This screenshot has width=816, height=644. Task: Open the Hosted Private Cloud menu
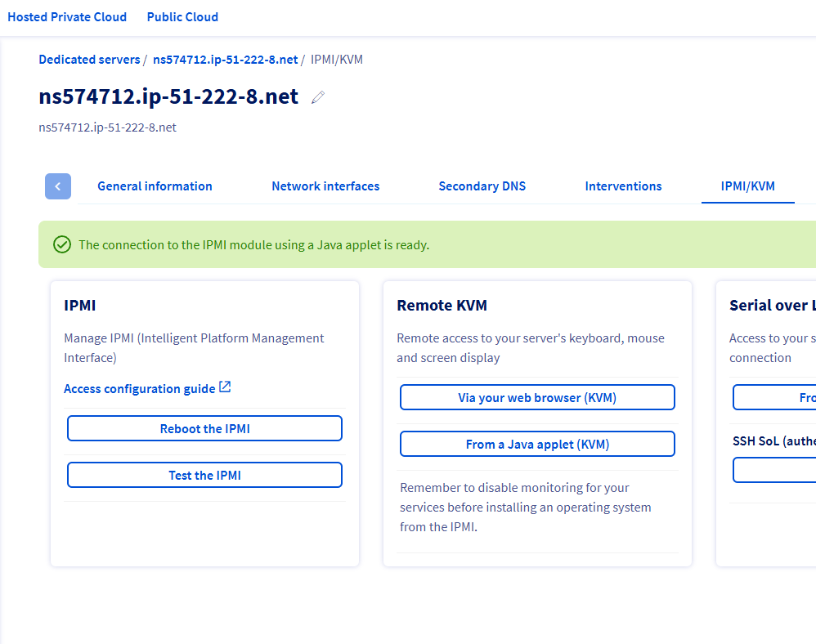[x=67, y=17]
